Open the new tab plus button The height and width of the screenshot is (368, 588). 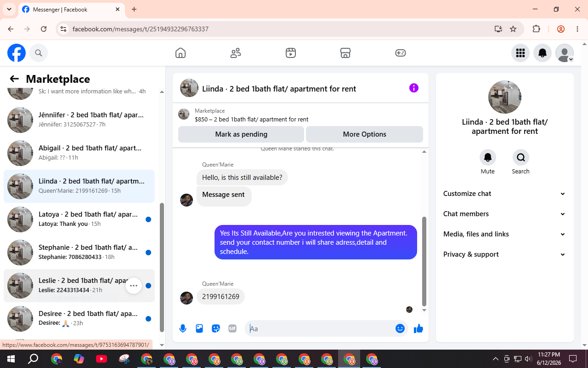pos(134,9)
